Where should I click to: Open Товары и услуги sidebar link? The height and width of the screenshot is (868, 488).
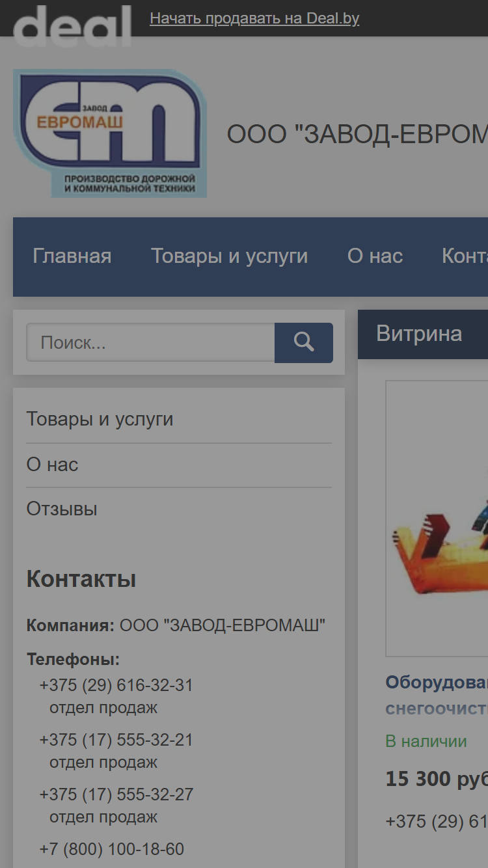coord(100,419)
